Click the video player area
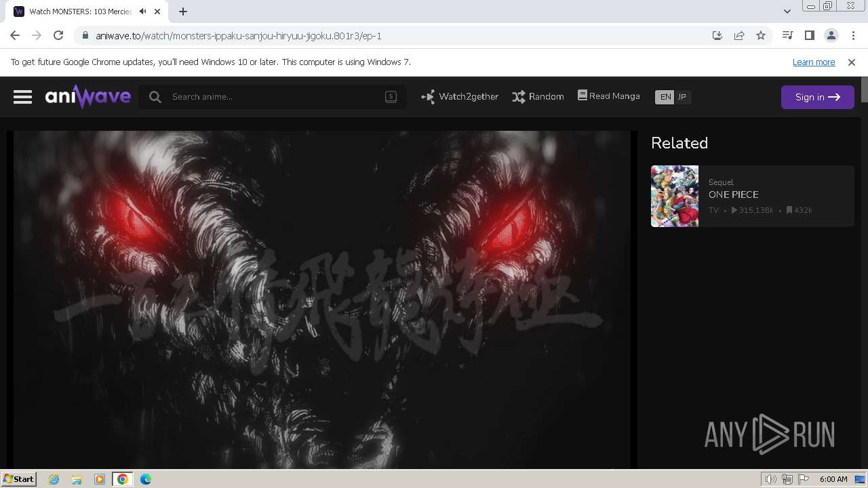The height and width of the screenshot is (488, 868). [322, 300]
